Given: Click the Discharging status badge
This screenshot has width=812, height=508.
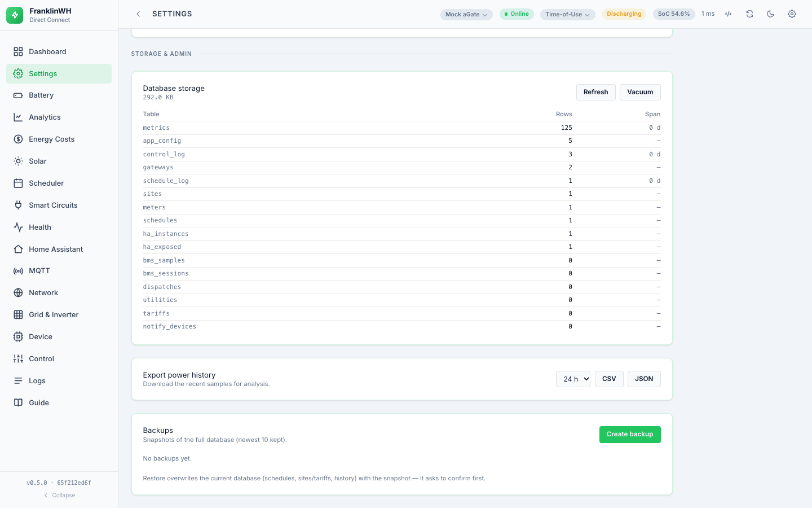Looking at the screenshot, I should coord(624,14).
